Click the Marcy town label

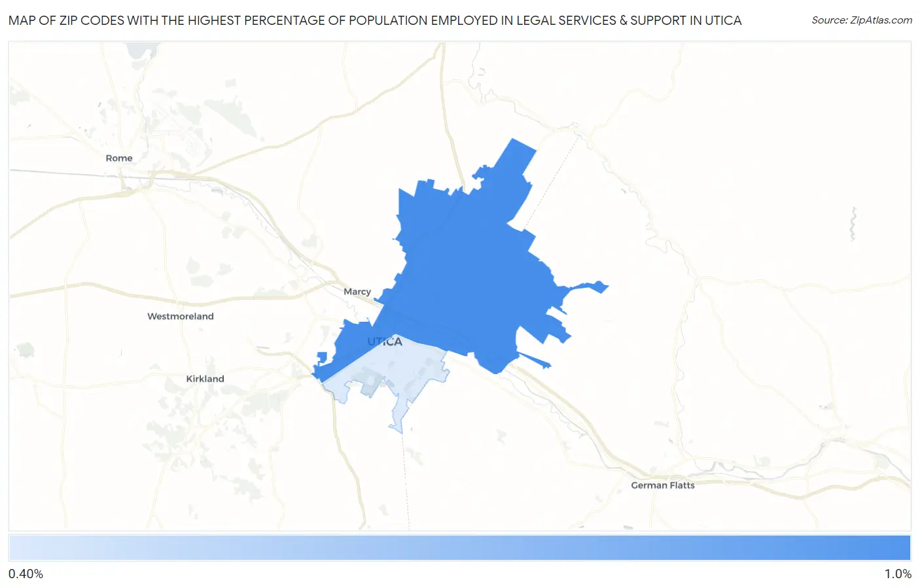[357, 292]
